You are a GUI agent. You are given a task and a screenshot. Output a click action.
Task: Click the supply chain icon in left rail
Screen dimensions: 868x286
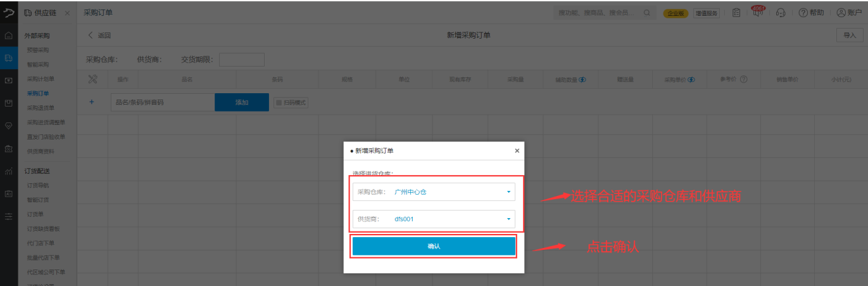8,58
